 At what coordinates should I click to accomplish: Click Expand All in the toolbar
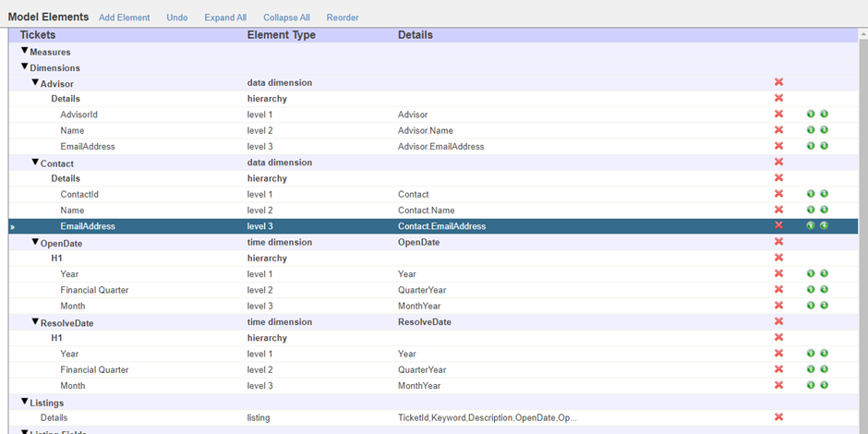[x=225, y=18]
